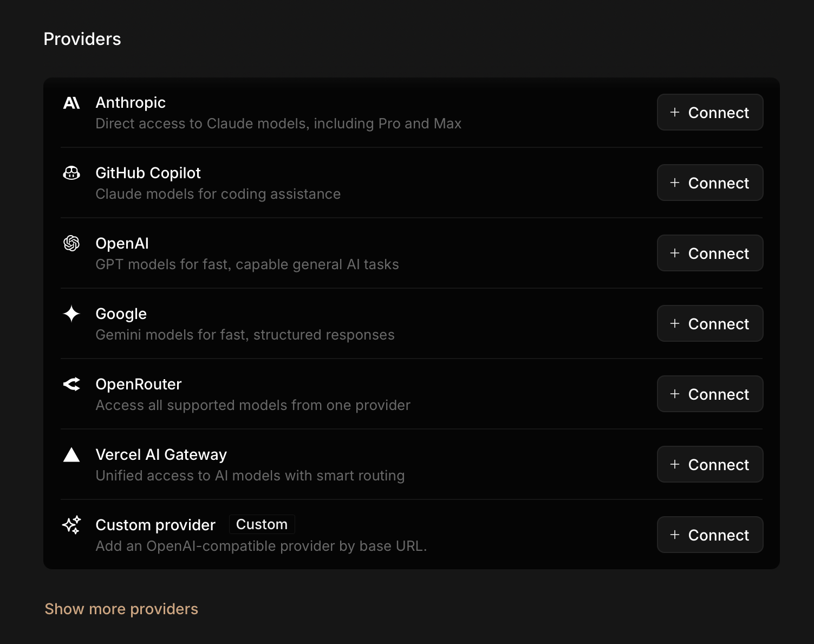The width and height of the screenshot is (814, 644).
Task: Select the Anthropic provider name
Action: 131,102
